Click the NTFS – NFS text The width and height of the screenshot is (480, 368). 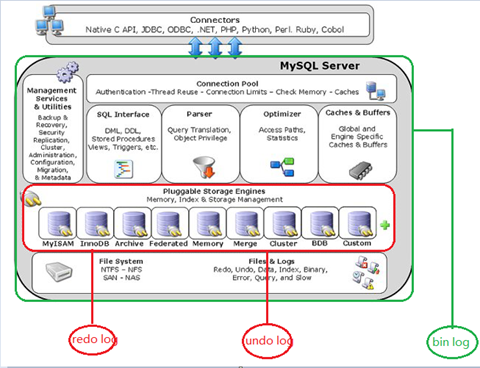[x=121, y=270]
